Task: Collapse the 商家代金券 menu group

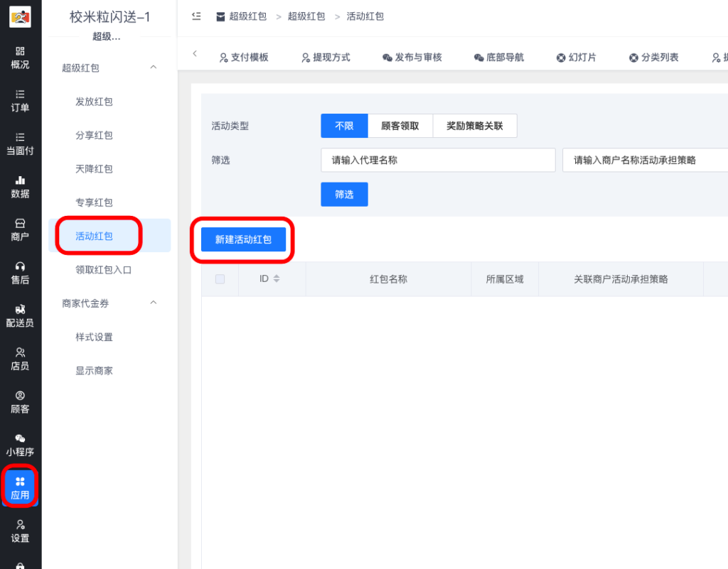Action: point(154,303)
